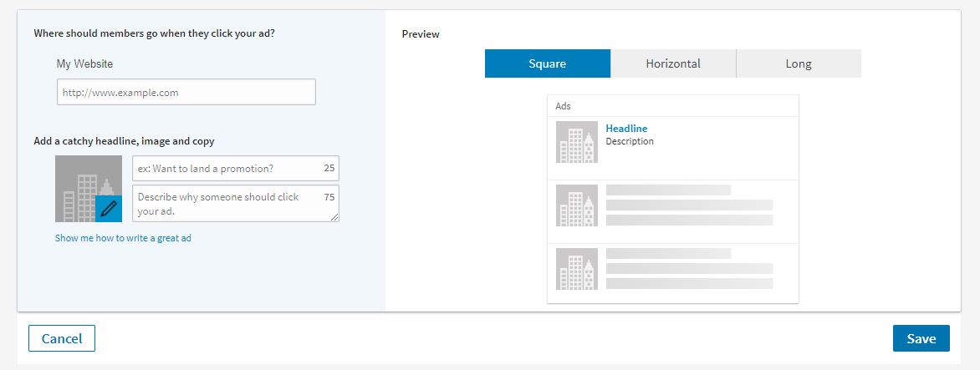
Task: Click the headline input field
Action: click(226, 169)
